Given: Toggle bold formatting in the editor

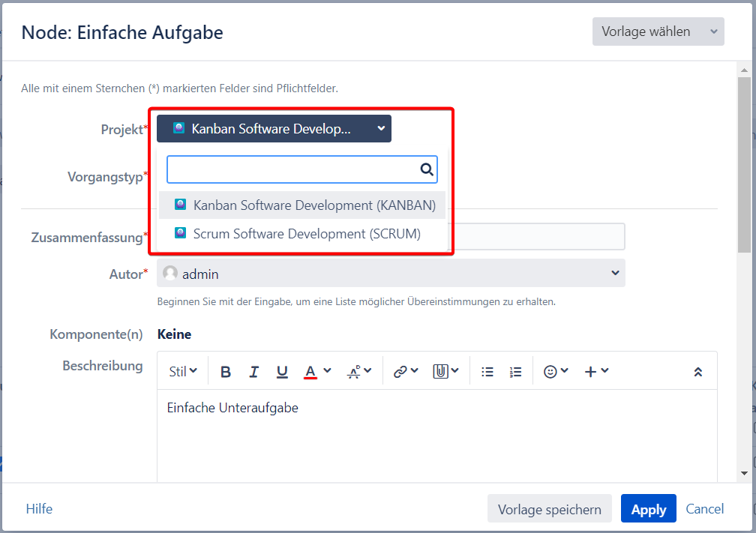Looking at the screenshot, I should coord(226,372).
